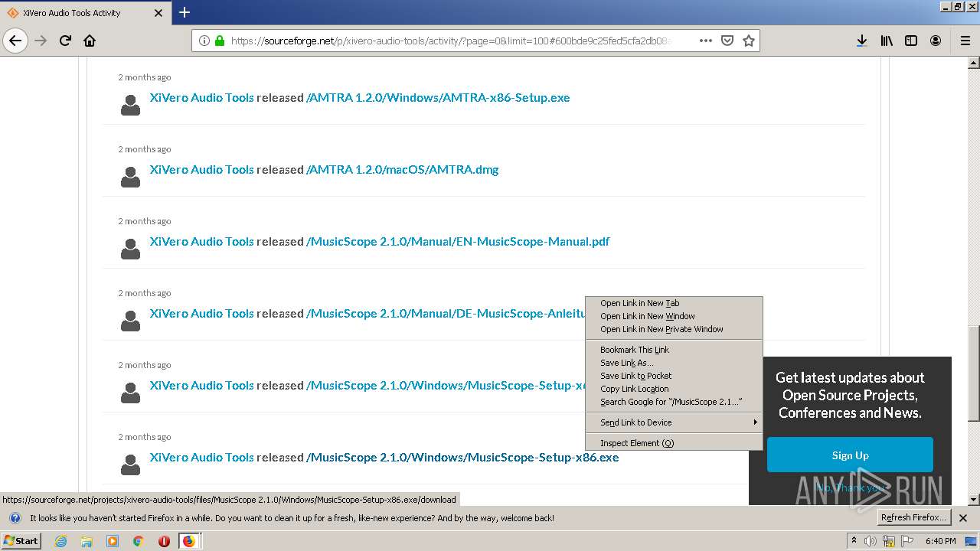Click the scrollbar down arrow
980x551 pixels.
click(973, 500)
